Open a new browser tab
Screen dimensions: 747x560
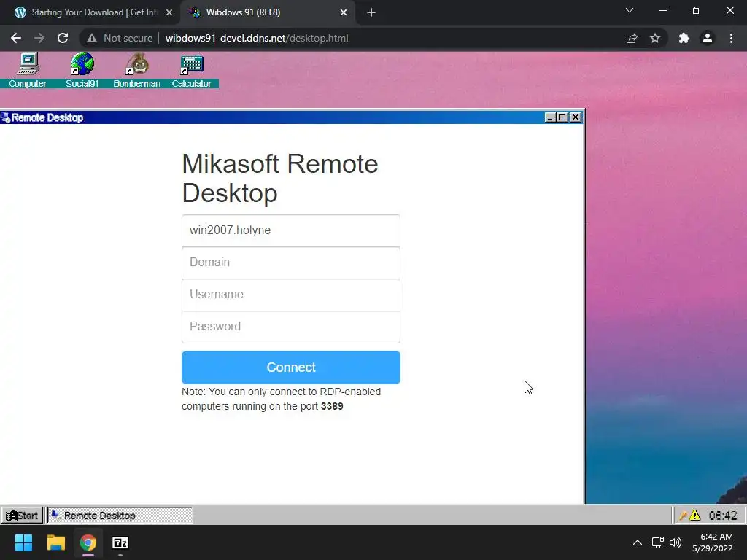[x=371, y=12]
